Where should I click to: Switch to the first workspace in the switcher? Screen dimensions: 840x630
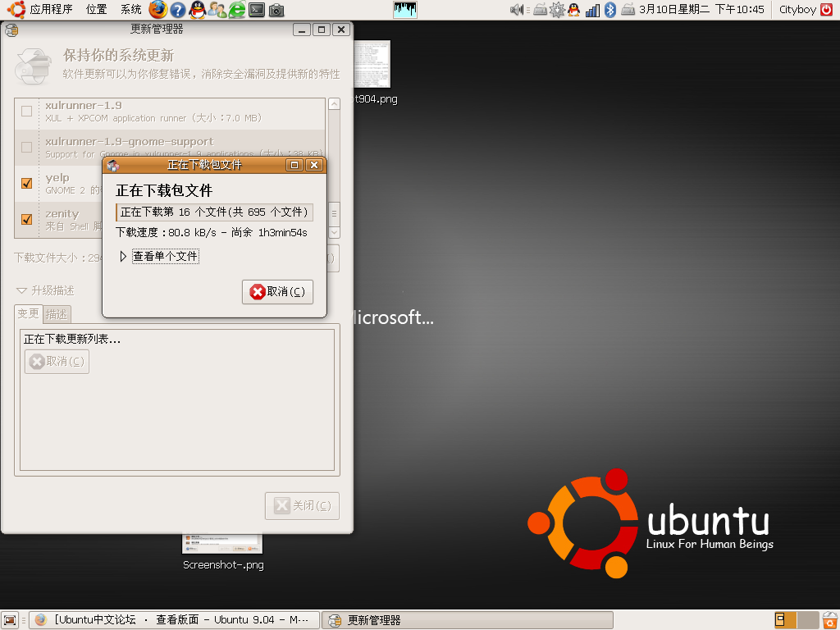(x=785, y=620)
